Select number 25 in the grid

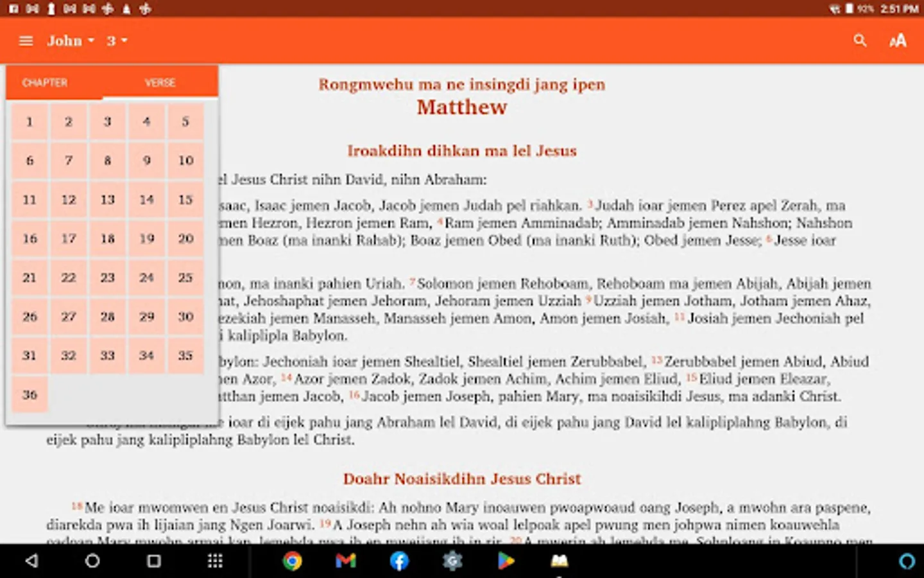(x=185, y=278)
